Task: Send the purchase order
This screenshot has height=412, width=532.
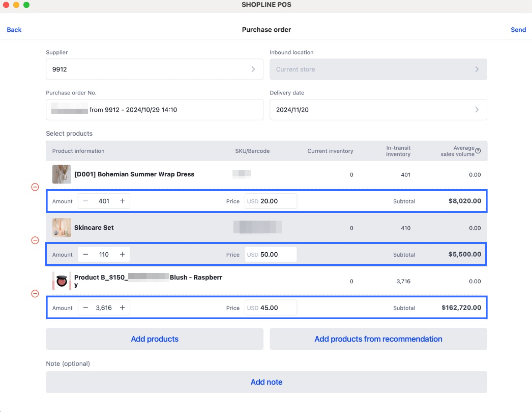Action: tap(518, 30)
